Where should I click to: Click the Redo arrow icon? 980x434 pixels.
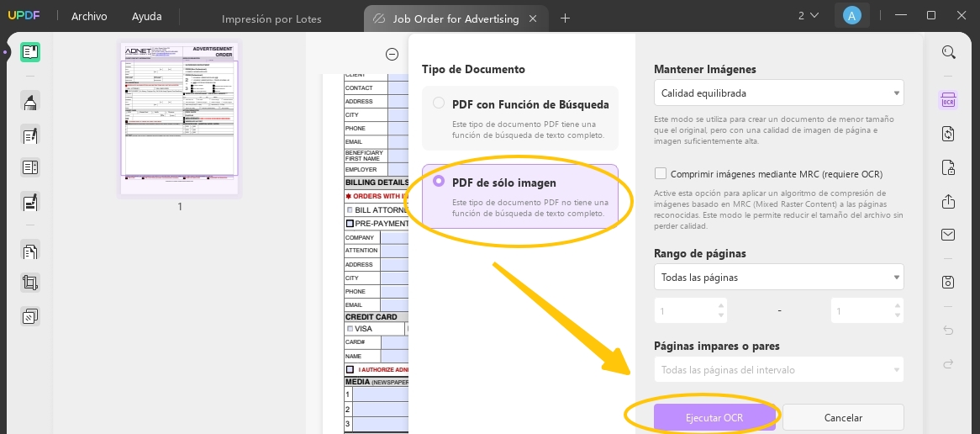pos(948,363)
